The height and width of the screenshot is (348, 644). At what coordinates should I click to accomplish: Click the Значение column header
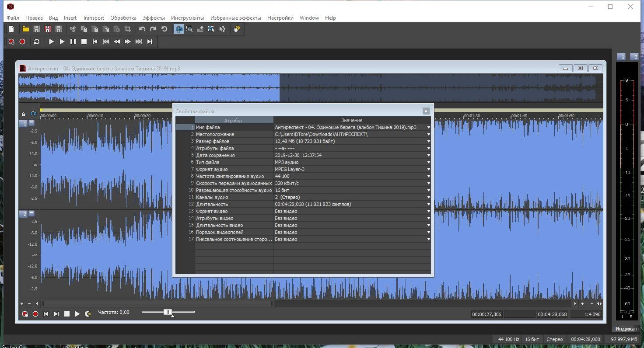coord(352,120)
